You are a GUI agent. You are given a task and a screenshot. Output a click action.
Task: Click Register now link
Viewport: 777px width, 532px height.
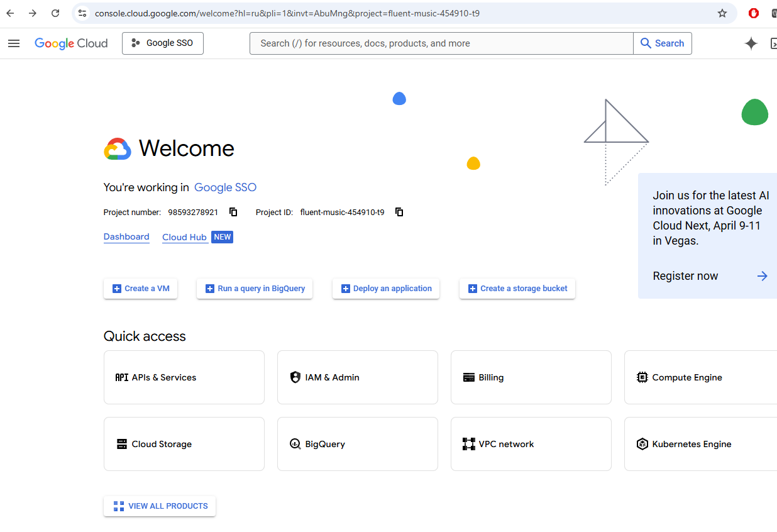point(685,276)
